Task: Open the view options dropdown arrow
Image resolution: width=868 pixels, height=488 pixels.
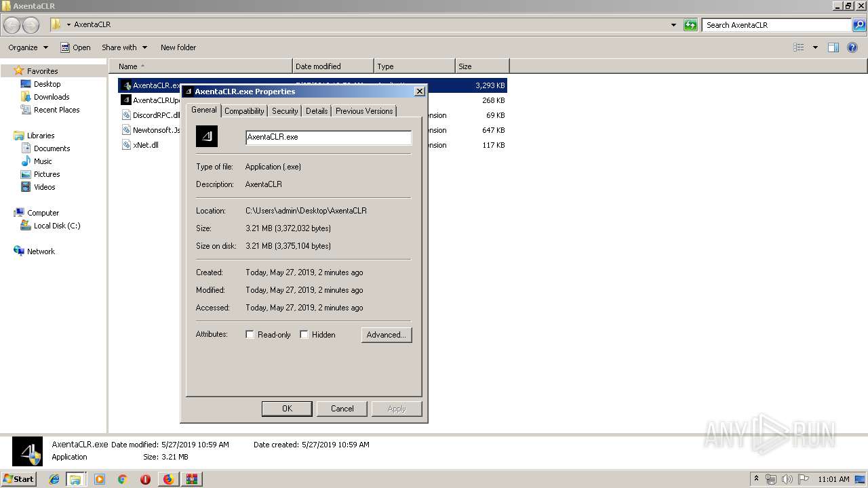Action: 815,47
